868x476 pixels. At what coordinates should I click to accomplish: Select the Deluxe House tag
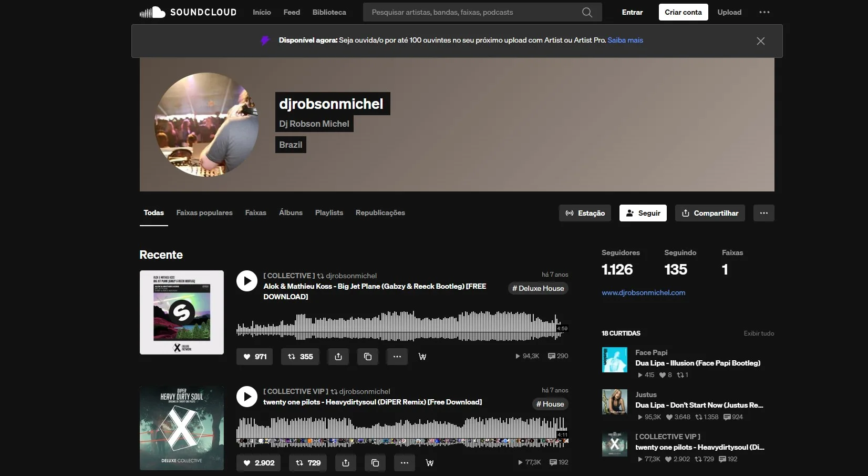[x=538, y=288]
